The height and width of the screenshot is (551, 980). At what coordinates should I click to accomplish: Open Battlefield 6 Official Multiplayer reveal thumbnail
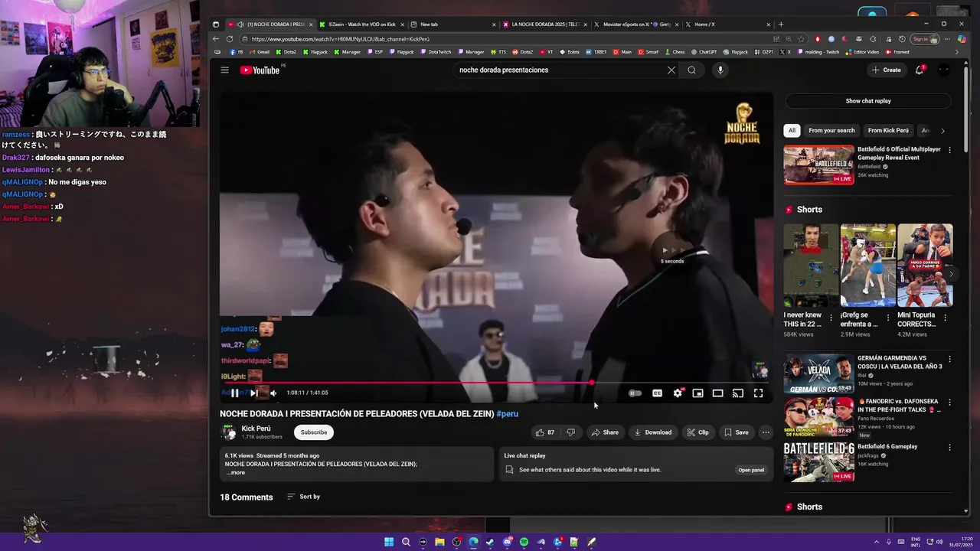click(x=818, y=165)
